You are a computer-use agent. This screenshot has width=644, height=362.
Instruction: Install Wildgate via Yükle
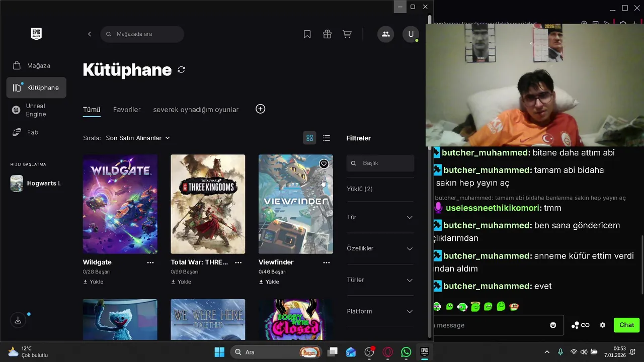coord(93,282)
